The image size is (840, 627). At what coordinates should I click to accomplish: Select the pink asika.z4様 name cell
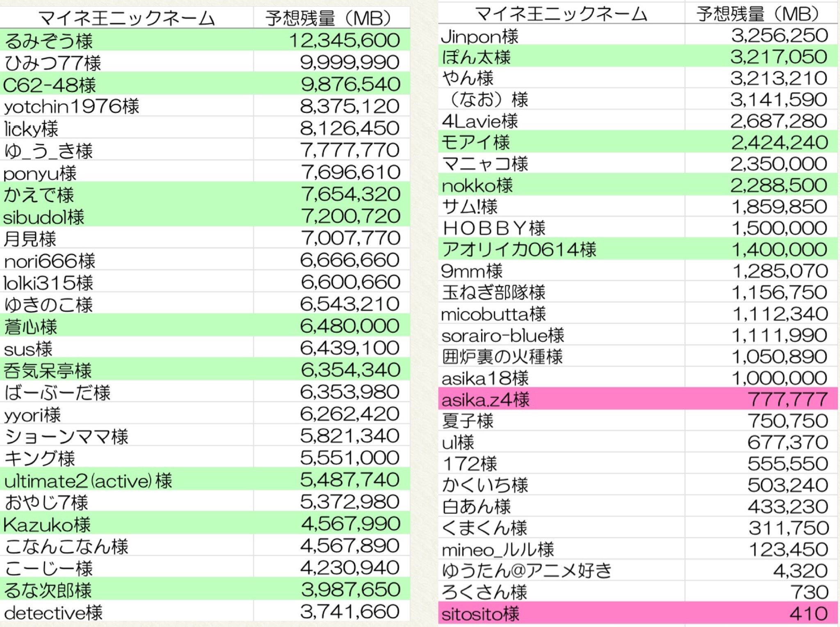(486, 399)
